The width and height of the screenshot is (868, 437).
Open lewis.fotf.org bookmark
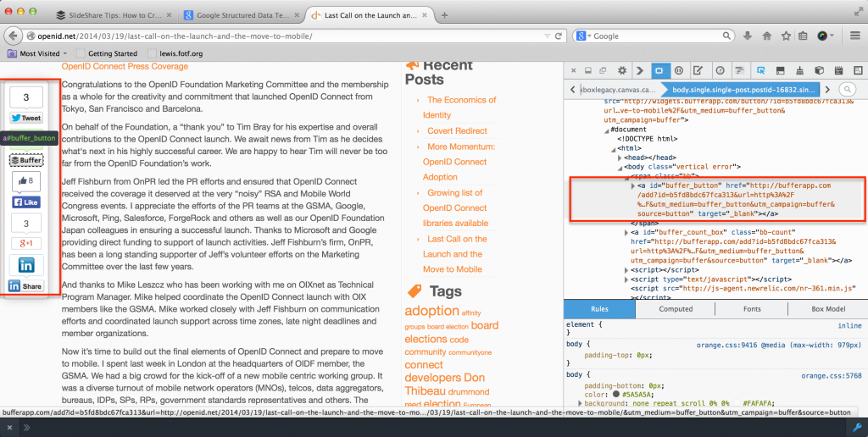click(x=175, y=53)
